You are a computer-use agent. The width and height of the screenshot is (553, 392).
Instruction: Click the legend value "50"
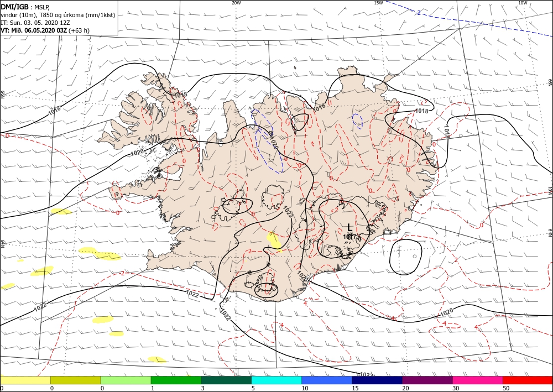point(506,388)
